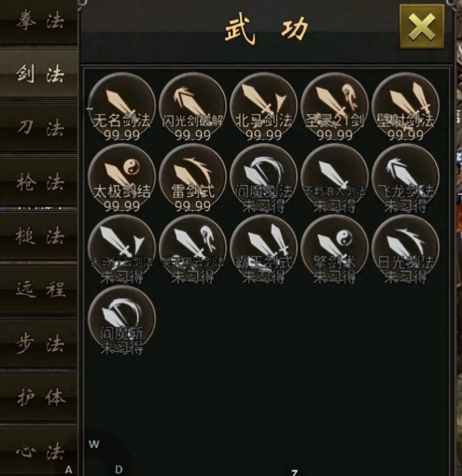Choose the 日光剑法 skill icon
Viewport: 462px width, 476px height.
click(405, 249)
